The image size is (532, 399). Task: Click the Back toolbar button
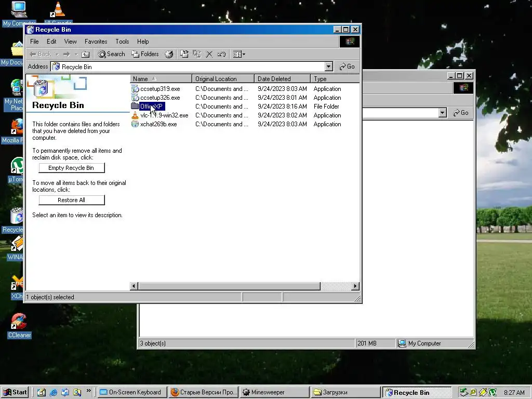40,54
